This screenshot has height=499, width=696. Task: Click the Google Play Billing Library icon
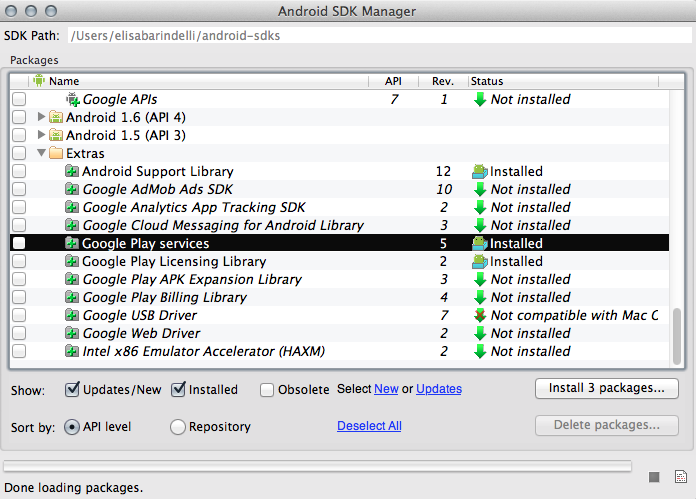pyautogui.click(x=72, y=297)
